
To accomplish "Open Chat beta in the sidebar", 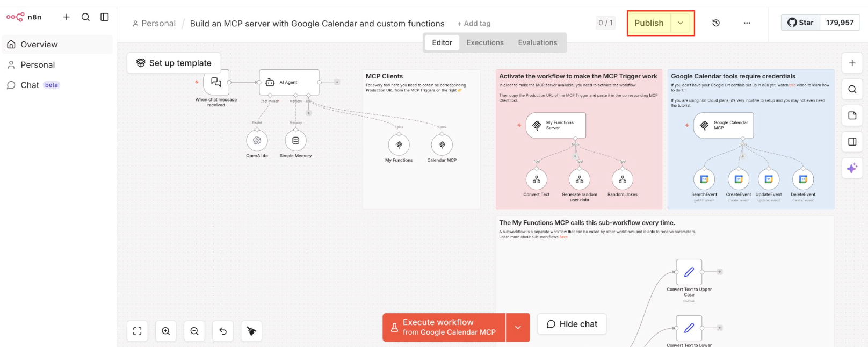I will [x=57, y=85].
